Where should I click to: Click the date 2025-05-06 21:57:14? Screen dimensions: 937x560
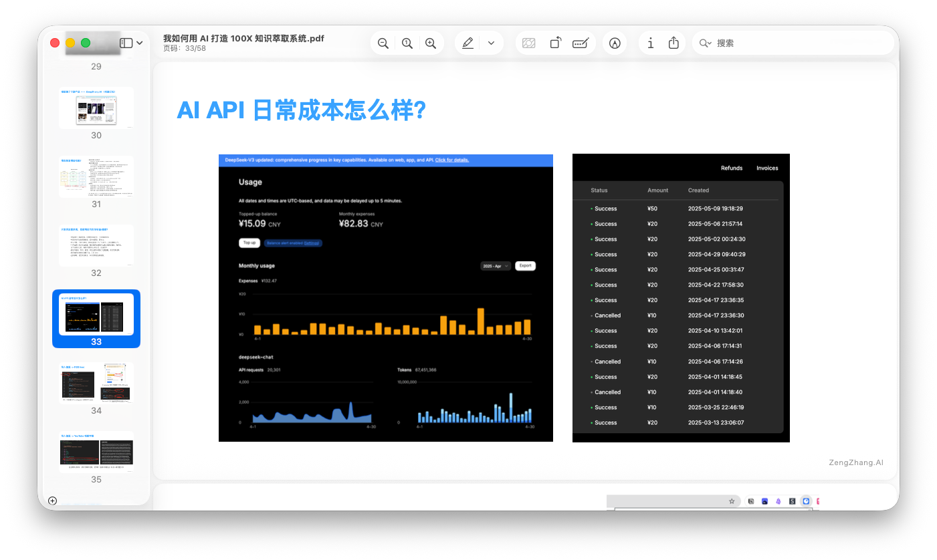(716, 224)
